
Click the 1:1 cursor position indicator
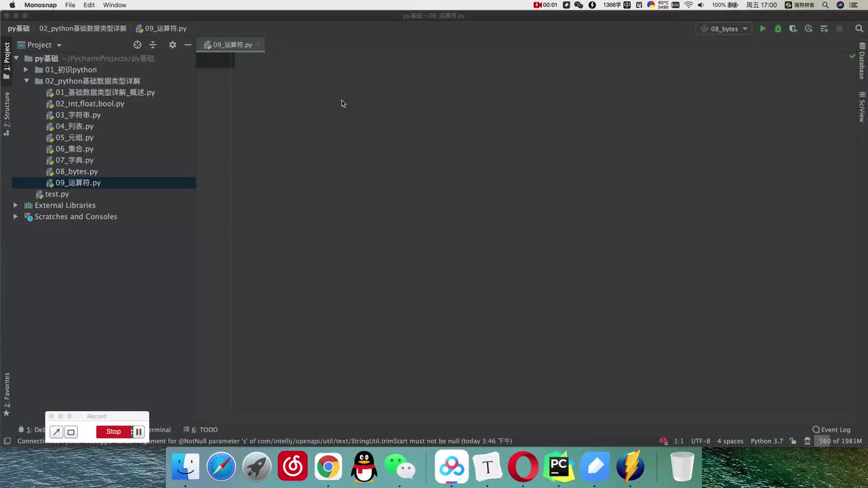click(x=678, y=441)
